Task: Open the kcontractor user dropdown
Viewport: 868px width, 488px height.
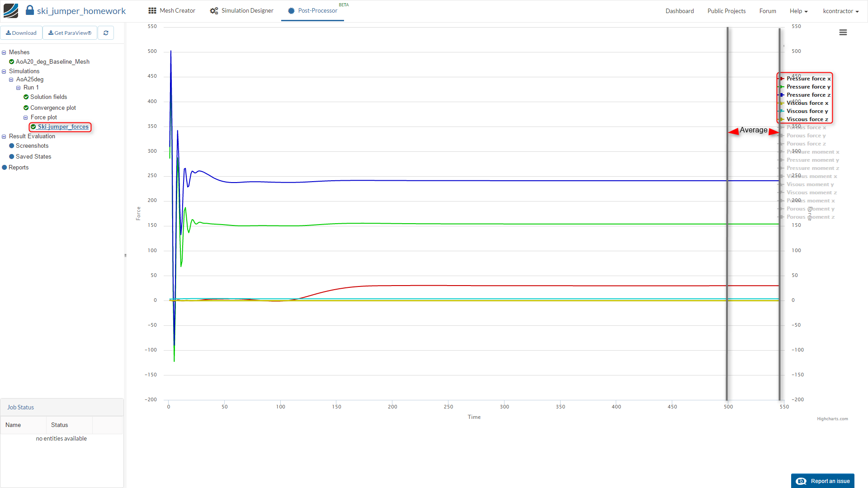Action: point(840,11)
